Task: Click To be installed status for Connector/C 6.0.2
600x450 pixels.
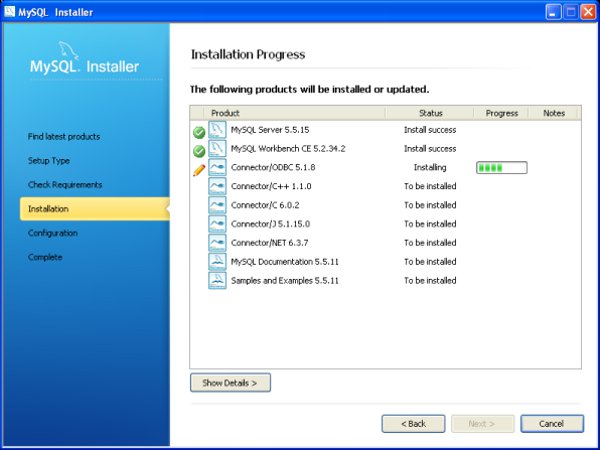Action: tap(430, 205)
